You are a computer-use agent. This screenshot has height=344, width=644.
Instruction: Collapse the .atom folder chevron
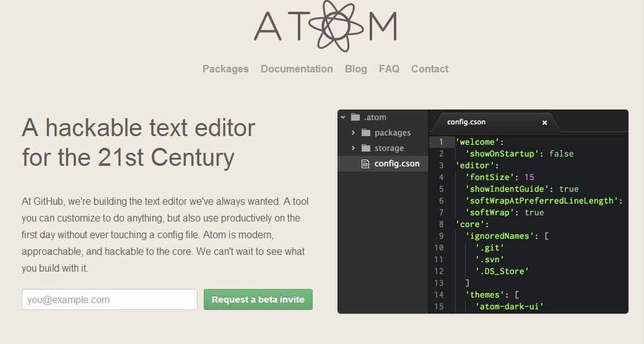tap(343, 118)
